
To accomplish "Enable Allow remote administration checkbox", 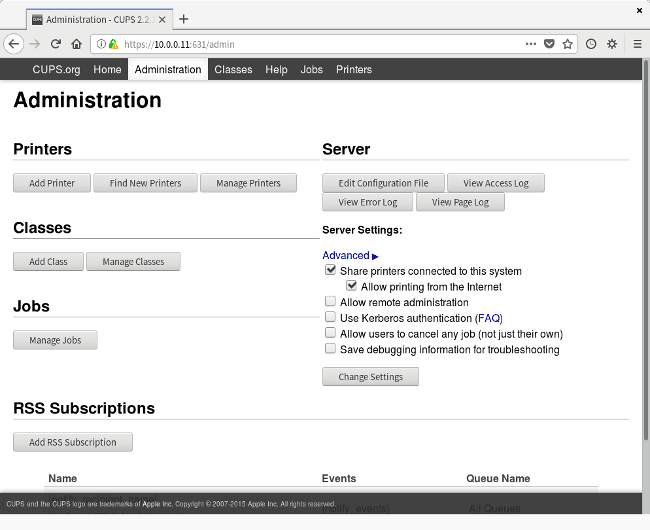I will [x=331, y=302].
